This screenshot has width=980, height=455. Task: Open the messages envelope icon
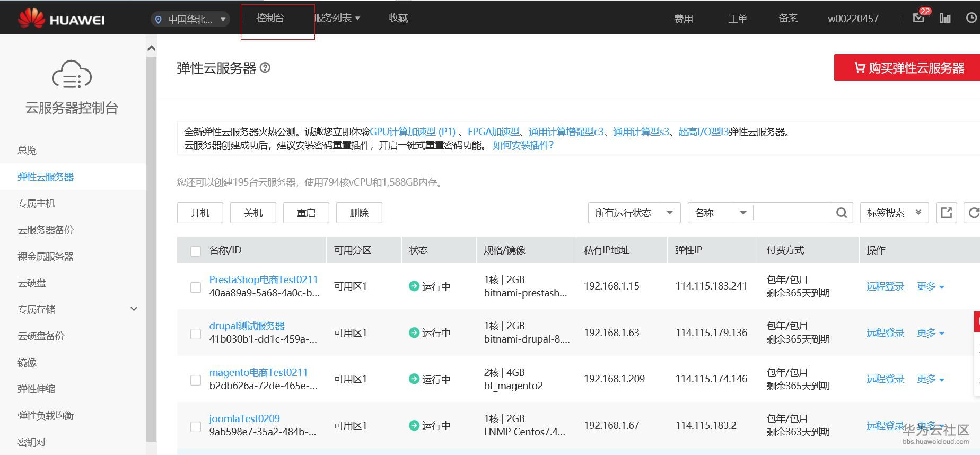coord(919,18)
